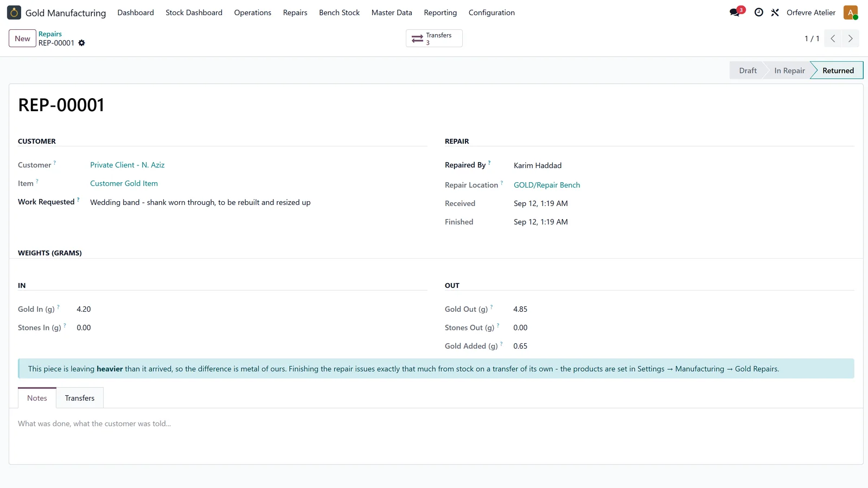Open the Transfers smart button
Screen dimensions: 868x488
pos(434,38)
